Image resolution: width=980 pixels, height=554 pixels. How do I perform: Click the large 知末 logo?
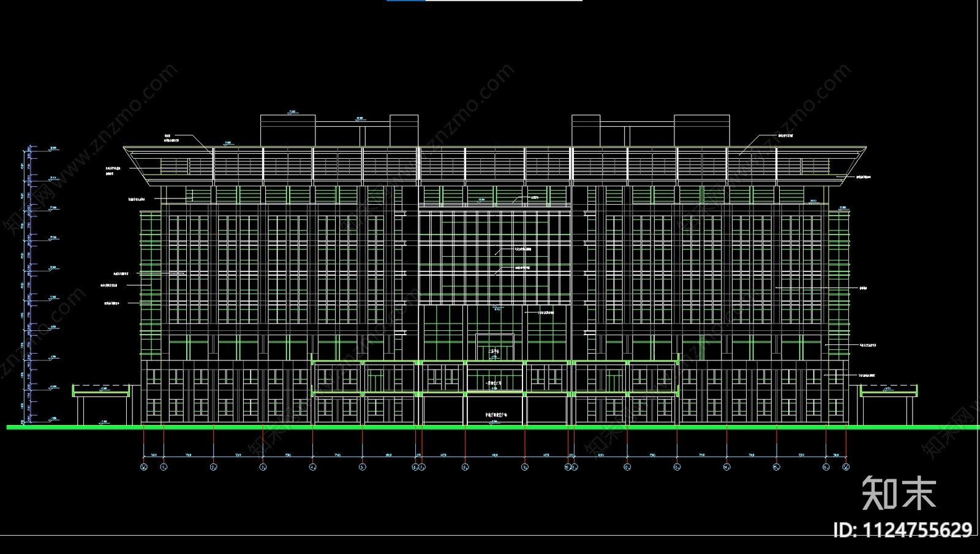tap(899, 493)
